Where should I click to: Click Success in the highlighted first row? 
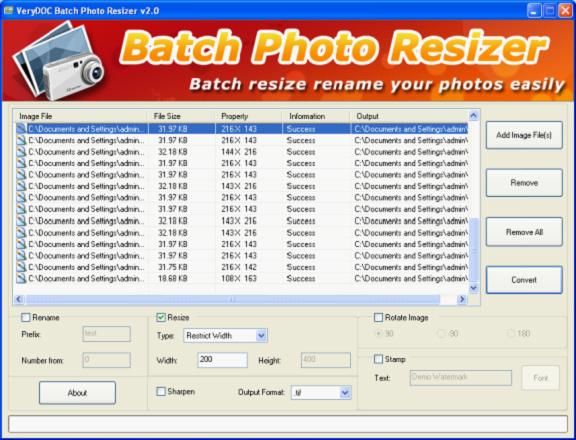click(x=301, y=129)
